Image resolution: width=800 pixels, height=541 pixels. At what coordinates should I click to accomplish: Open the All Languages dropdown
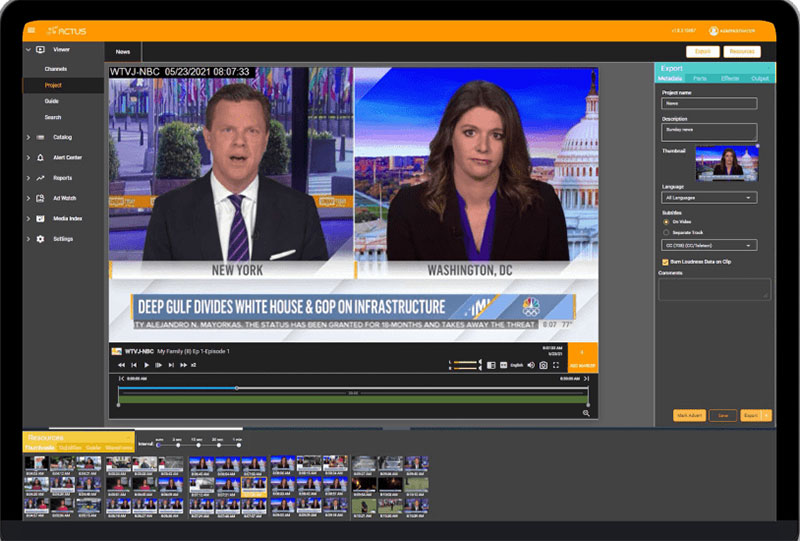click(x=709, y=198)
